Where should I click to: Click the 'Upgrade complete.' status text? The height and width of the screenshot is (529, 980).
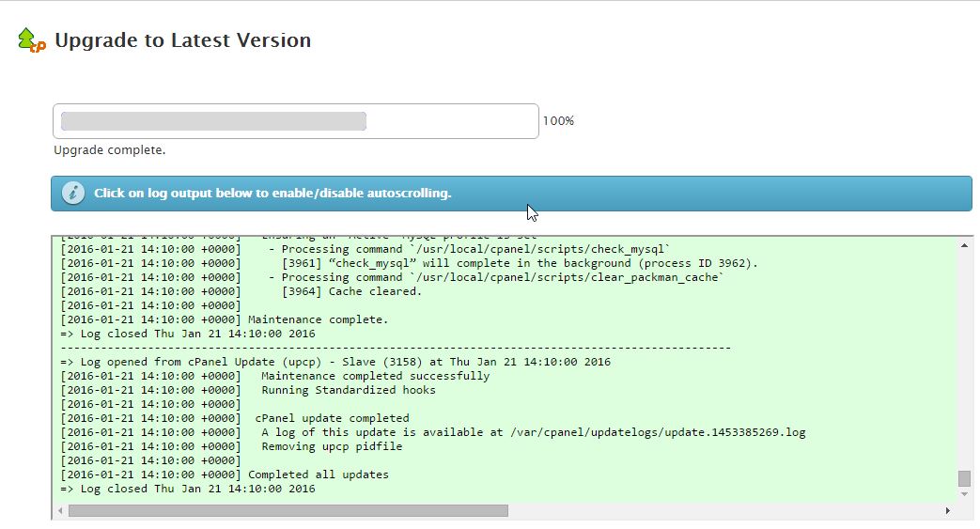click(109, 150)
